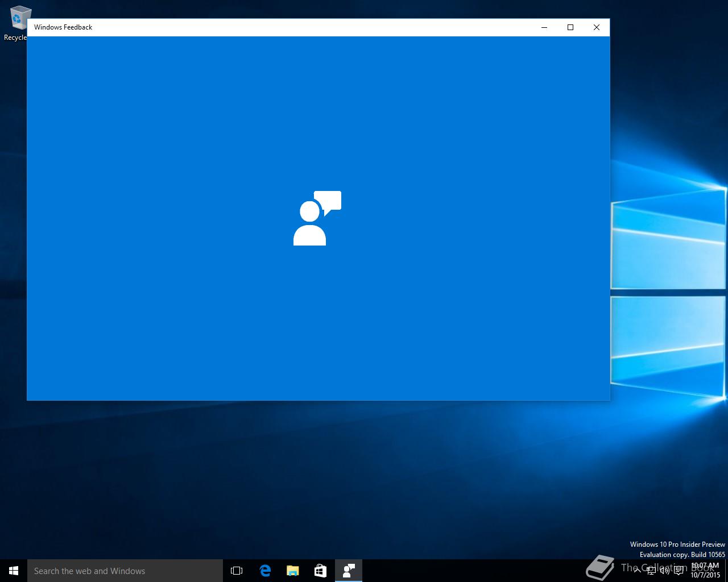Click the taskbar clock showing 10:07 AM
Viewport: 728px width, 582px height.
tap(705, 571)
